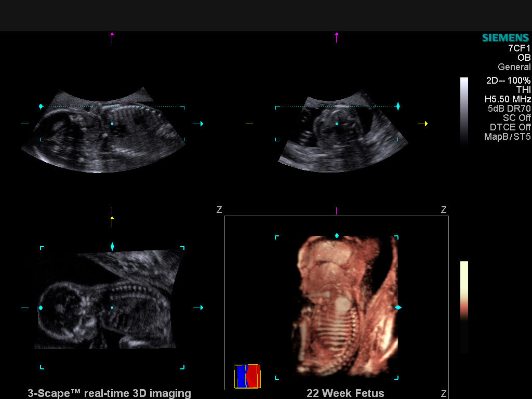Click the center point marker in the sagittal view
The image size is (532, 399).
click(x=112, y=124)
